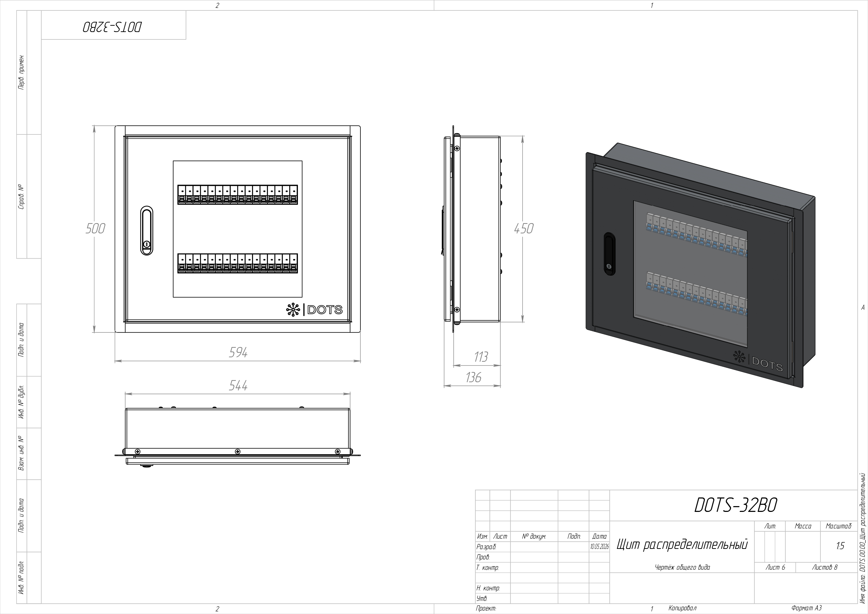
Task: Click the 'Разраб.' row label
Action: [x=486, y=547]
